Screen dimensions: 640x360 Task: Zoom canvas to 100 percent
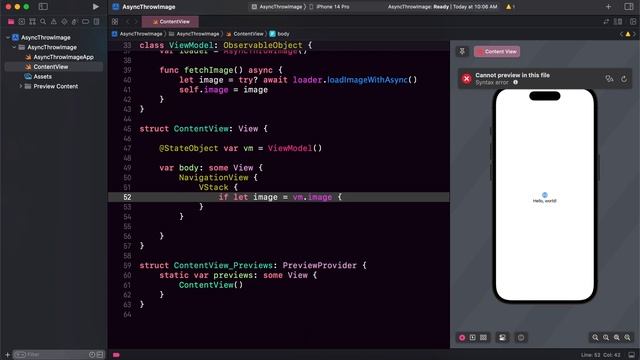[x=606, y=338]
